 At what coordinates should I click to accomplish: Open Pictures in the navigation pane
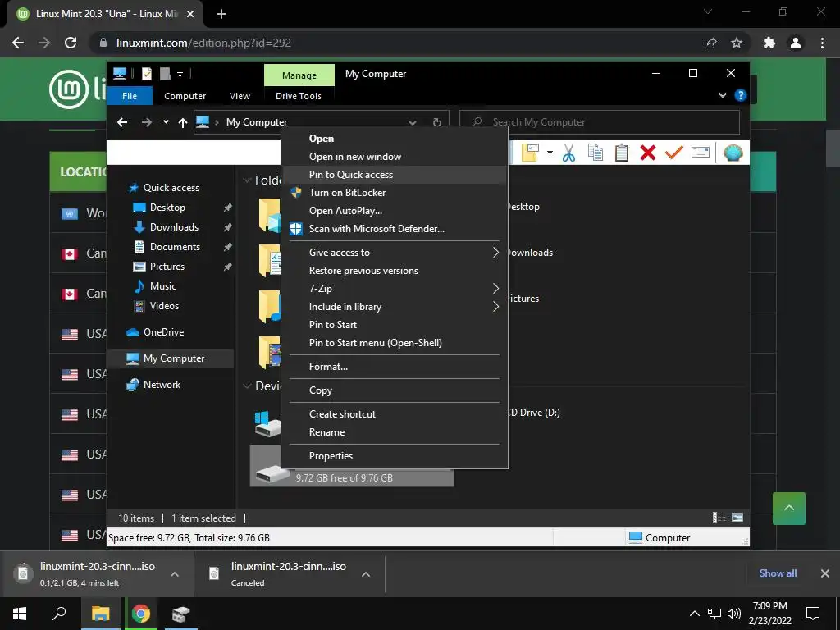point(167,267)
